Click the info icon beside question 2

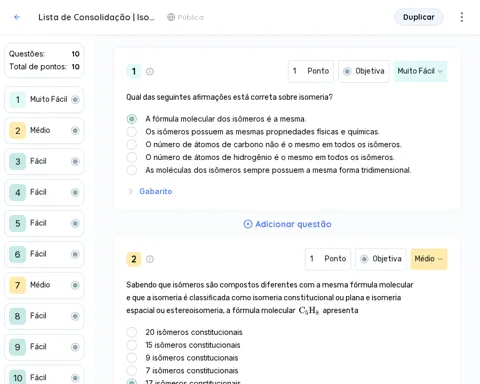coord(150,259)
